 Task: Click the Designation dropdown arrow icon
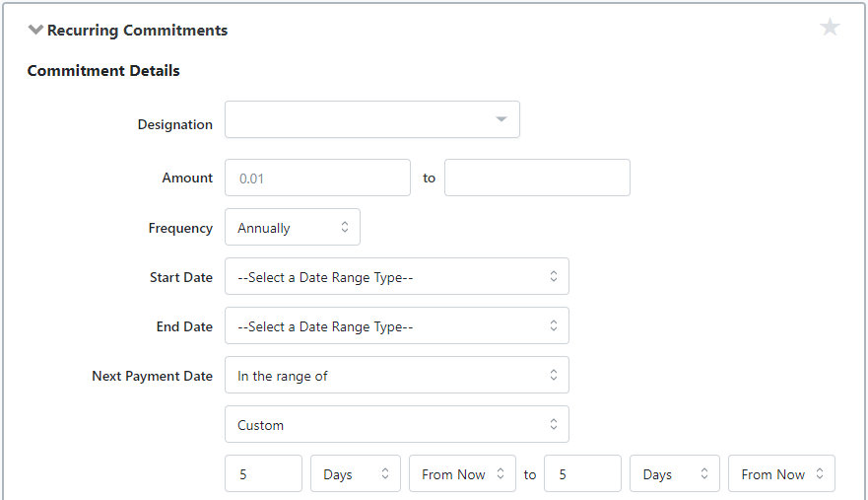point(501,120)
